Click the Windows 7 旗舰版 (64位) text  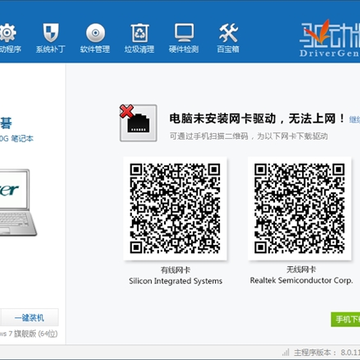click(29, 334)
